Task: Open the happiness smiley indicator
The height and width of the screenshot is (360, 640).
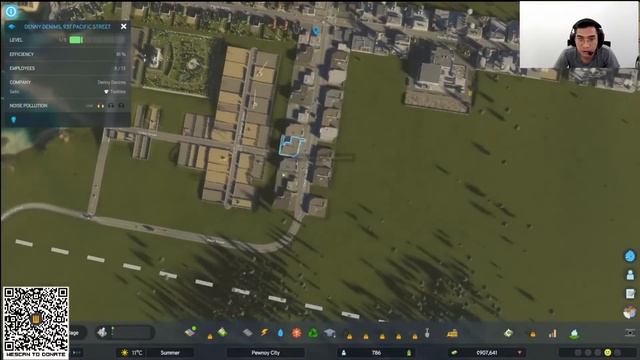Action: 608,352
